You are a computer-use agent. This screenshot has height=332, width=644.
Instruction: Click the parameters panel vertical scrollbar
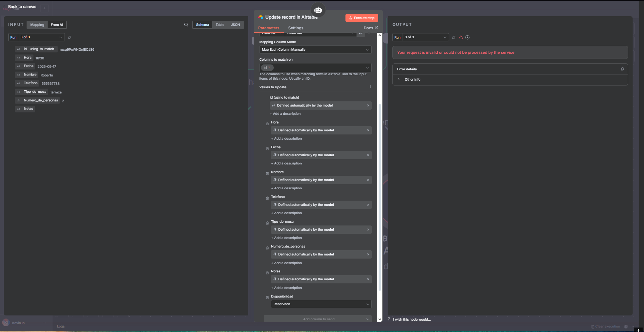click(380, 197)
